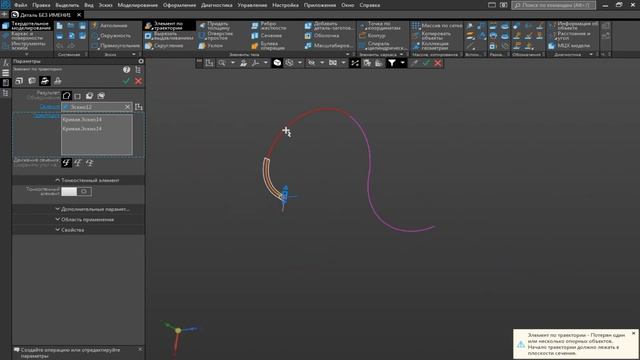Click the МЦХ модели command
The width and height of the screenshot is (640, 360).
coord(569,46)
